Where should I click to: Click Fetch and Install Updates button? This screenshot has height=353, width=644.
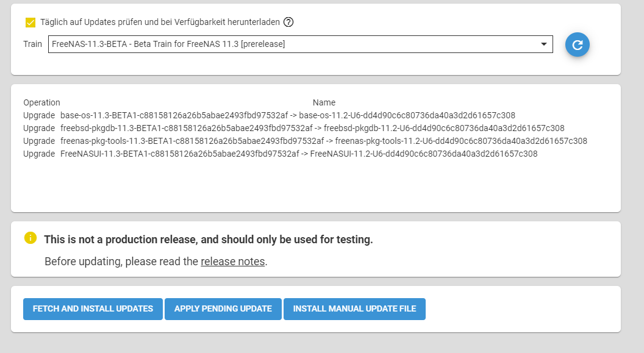pos(93,308)
